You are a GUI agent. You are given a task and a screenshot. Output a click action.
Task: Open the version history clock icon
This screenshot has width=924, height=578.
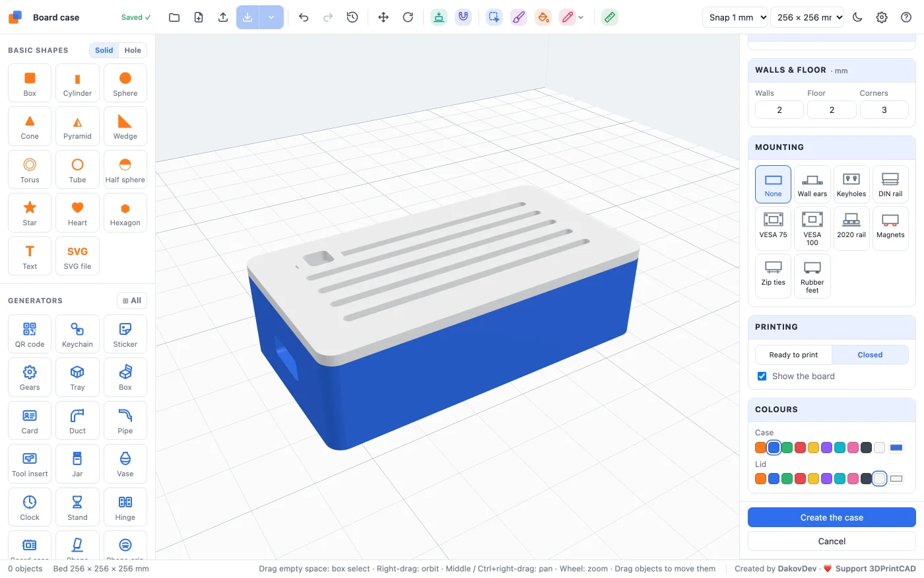click(x=352, y=17)
